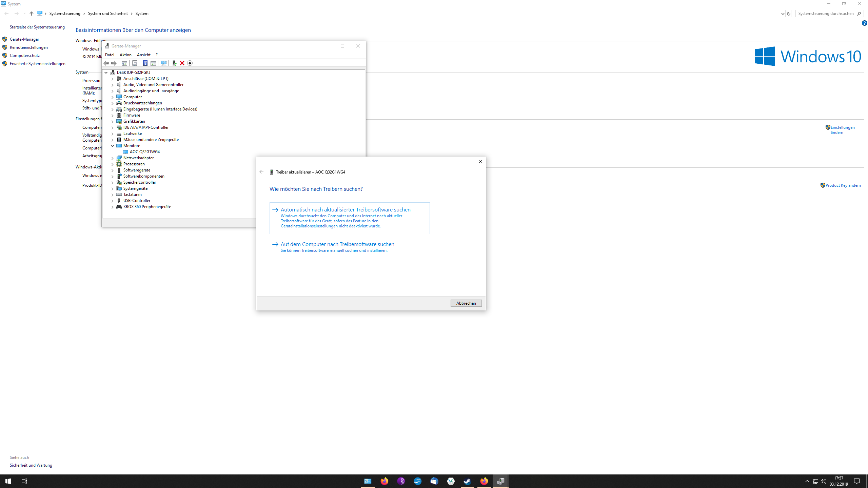Expand the Netzwerkadapter category
This screenshot has height=488, width=868.
pos(113,158)
